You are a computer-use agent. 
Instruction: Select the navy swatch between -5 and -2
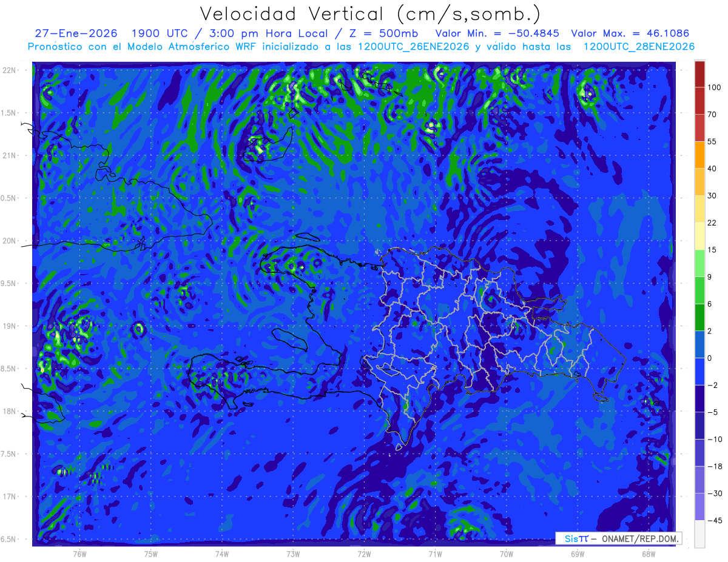pyautogui.click(x=699, y=398)
